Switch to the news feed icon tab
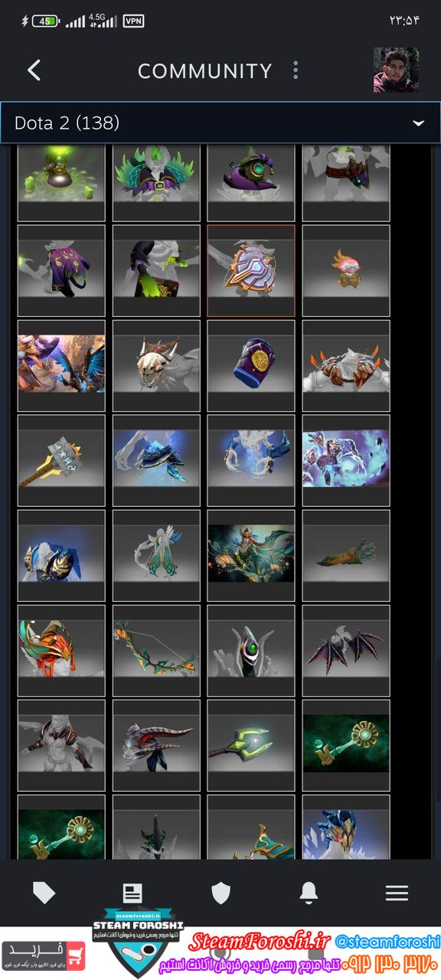This screenshot has width=441, height=980. click(x=132, y=893)
